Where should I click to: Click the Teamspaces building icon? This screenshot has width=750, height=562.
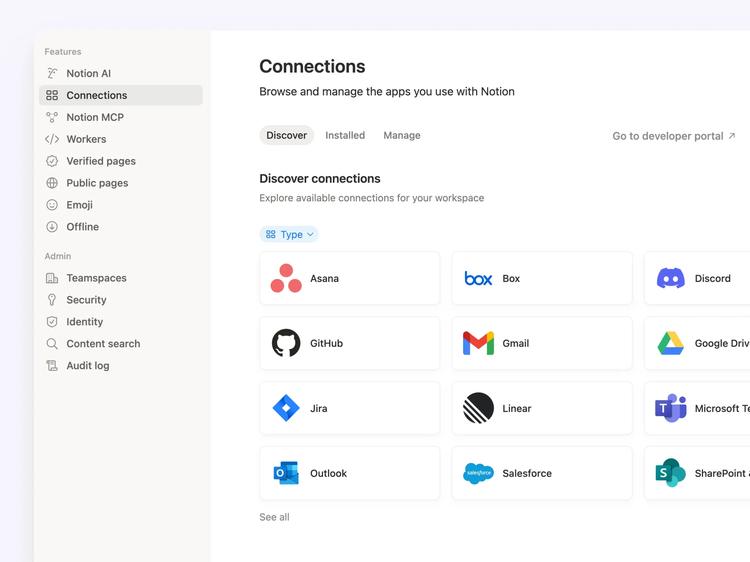[x=52, y=278]
